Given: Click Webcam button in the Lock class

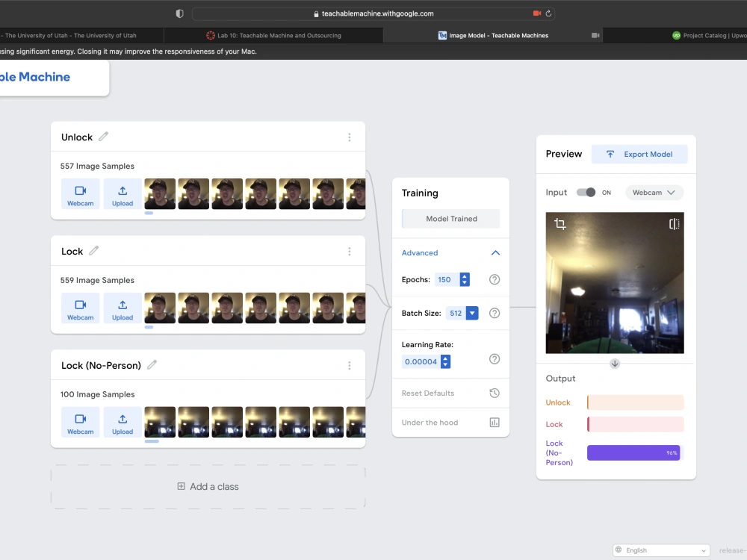Looking at the screenshot, I should (80, 308).
